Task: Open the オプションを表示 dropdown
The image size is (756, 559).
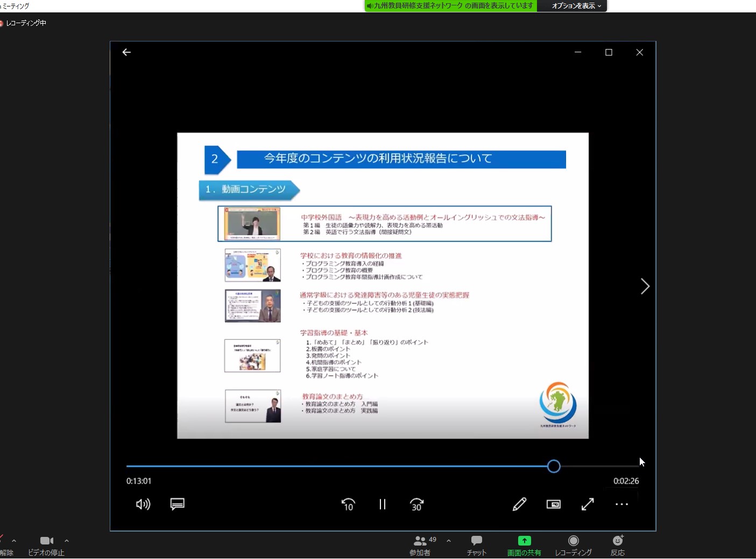Action: pos(576,6)
